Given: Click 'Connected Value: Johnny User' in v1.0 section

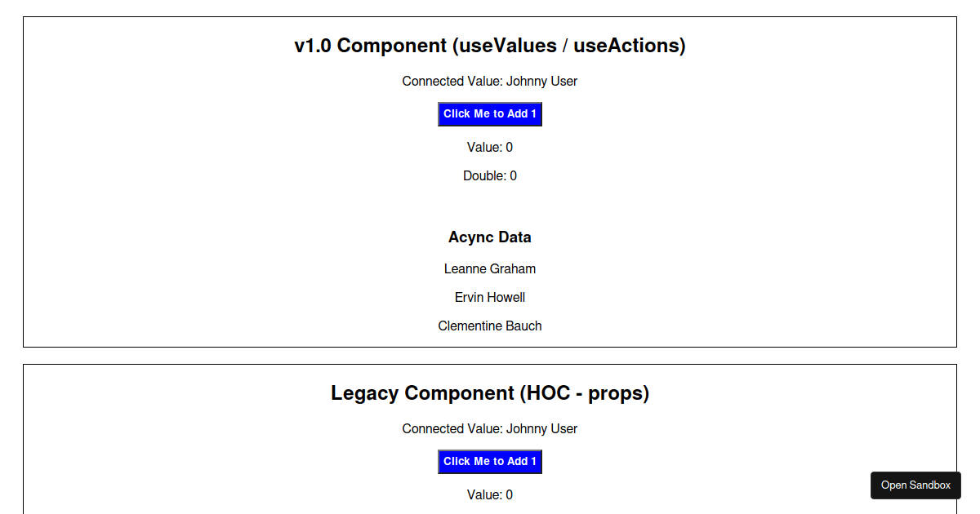Looking at the screenshot, I should (489, 82).
